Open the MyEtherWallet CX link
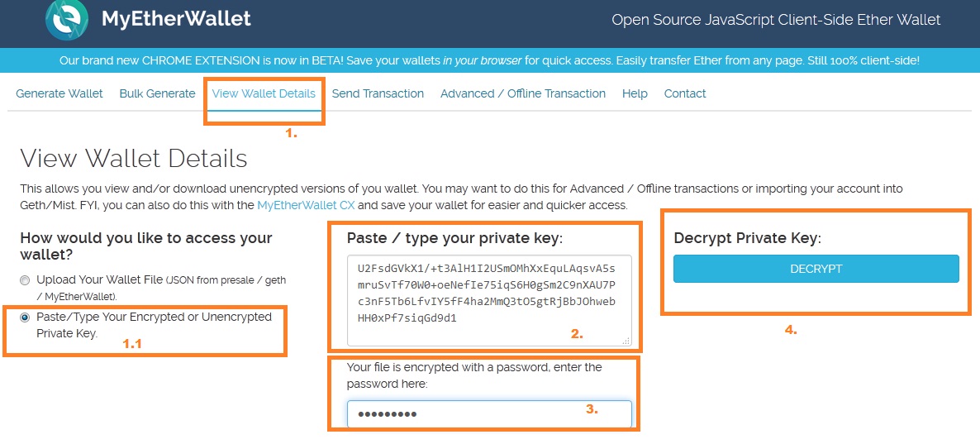The height and width of the screenshot is (444, 980). coord(306,205)
